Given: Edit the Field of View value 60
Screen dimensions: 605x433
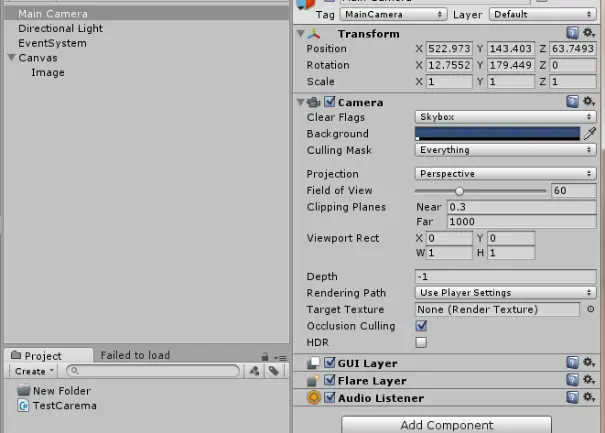Looking at the screenshot, I should pyautogui.click(x=574, y=190).
